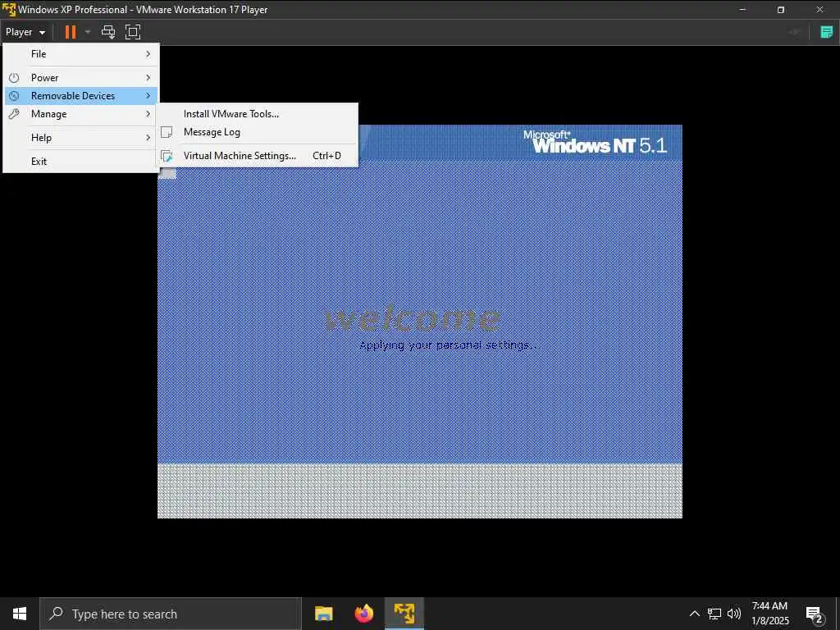Click the Power icon in menu
This screenshot has width=840, height=630.
(15, 78)
